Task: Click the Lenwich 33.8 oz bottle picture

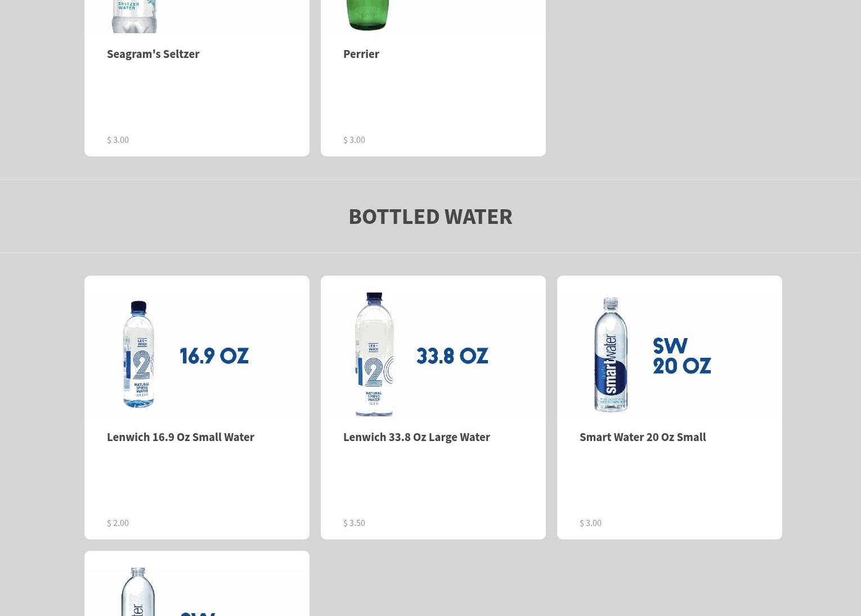Action: coord(374,354)
